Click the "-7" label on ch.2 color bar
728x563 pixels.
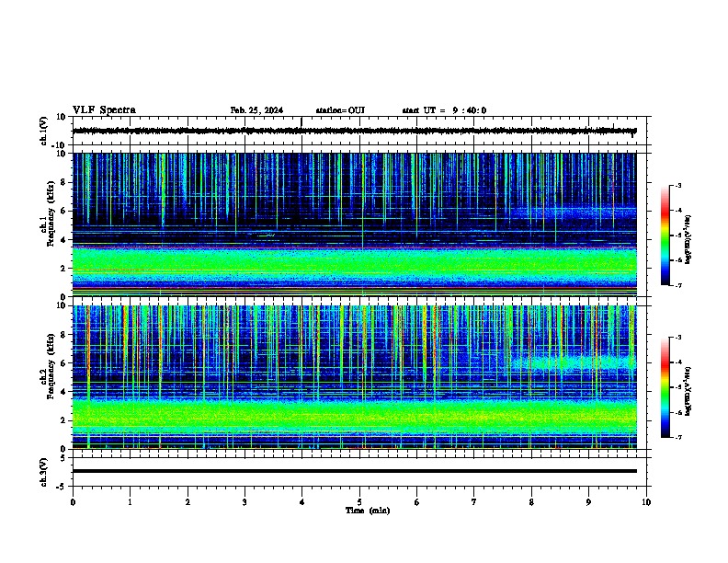point(678,437)
